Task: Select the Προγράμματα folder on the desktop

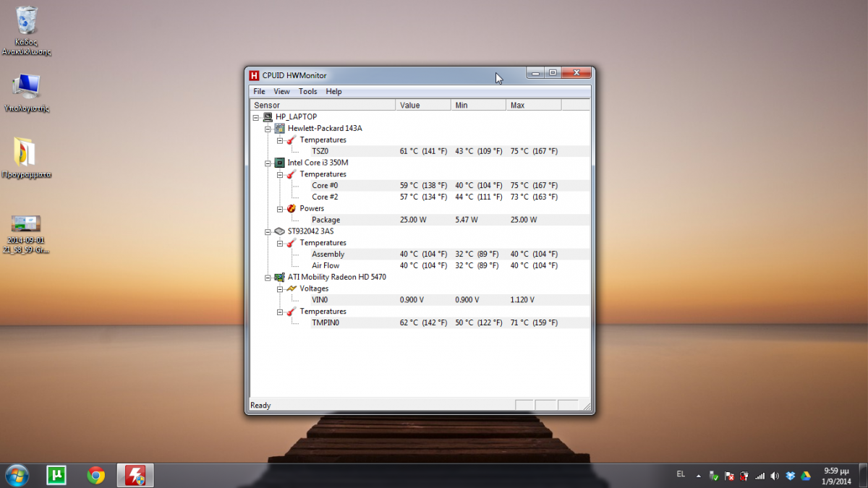Action: tap(27, 159)
